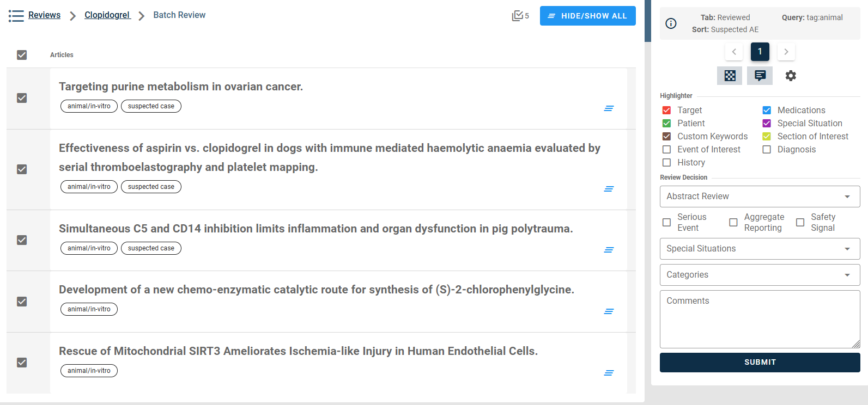The height and width of the screenshot is (405, 868).
Task: Navigate to Reviews breadcrumb
Action: [x=44, y=15]
